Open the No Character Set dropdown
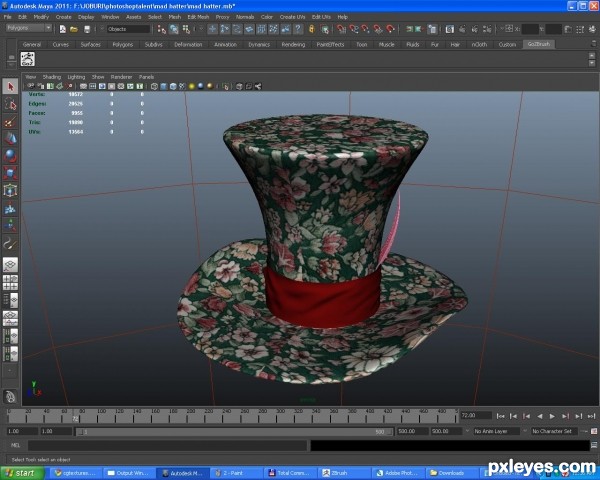 point(554,431)
